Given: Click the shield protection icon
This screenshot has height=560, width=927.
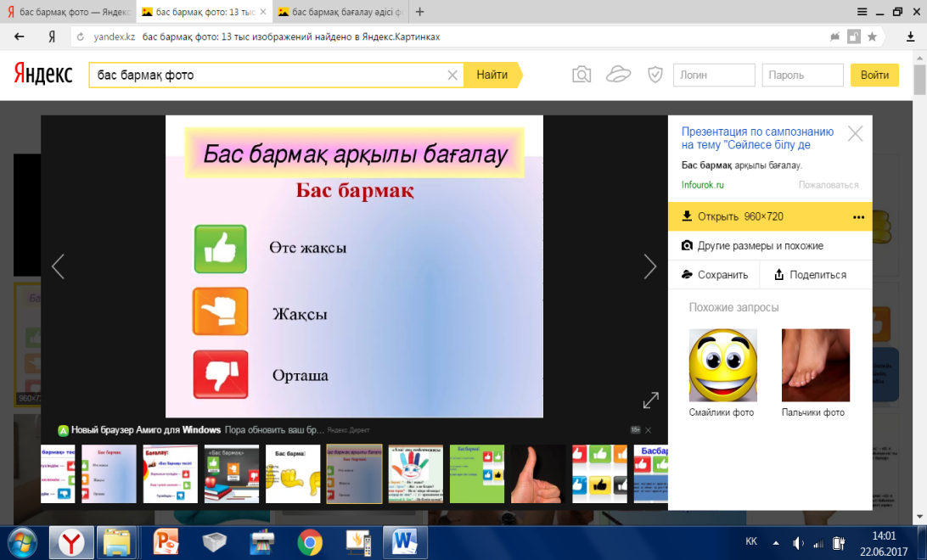Looking at the screenshot, I should [x=655, y=75].
